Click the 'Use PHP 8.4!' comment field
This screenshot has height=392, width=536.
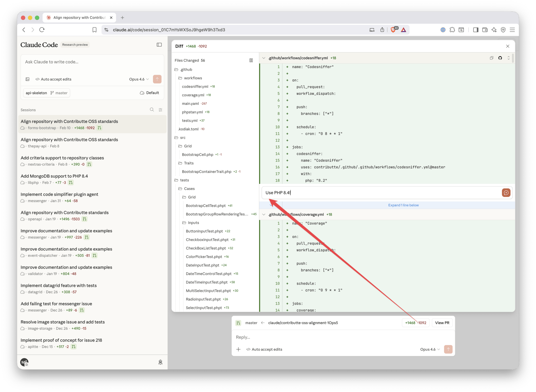382,193
